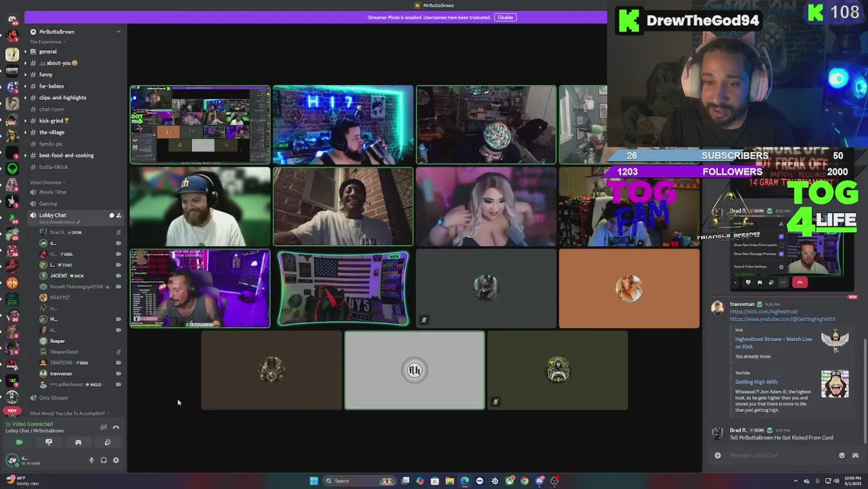
Task: Open User Settings gear icon
Action: point(116,460)
